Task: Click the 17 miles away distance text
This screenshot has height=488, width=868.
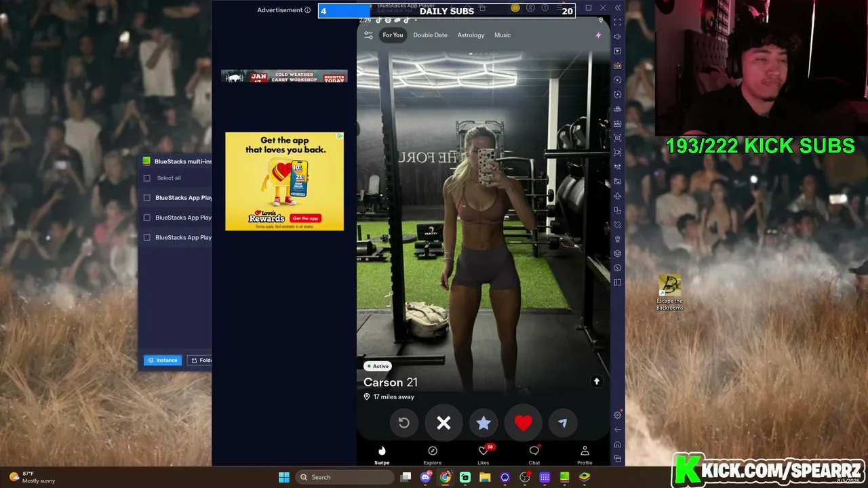Action: (393, 397)
